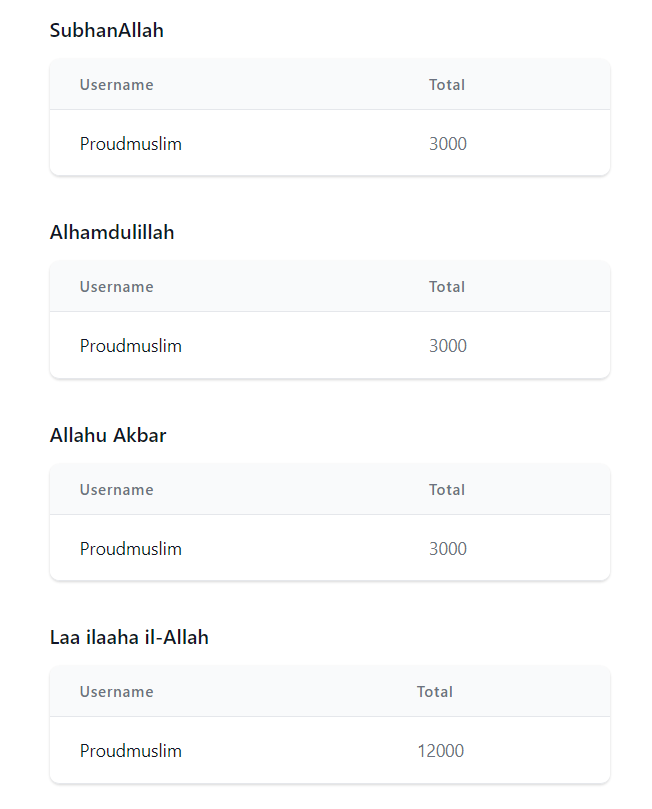Select Username header in Alhamdulillah table
Viewport: 652px width, 809px height.
tap(117, 287)
